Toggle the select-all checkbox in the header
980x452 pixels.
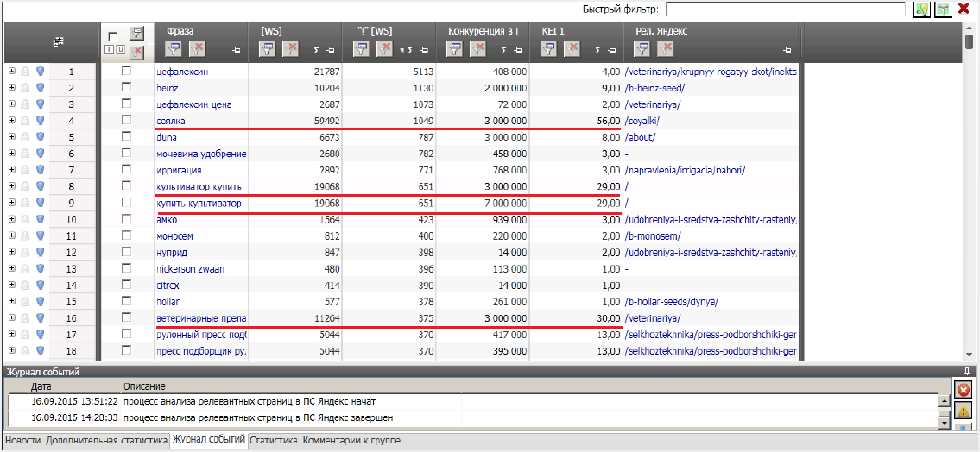tap(112, 36)
